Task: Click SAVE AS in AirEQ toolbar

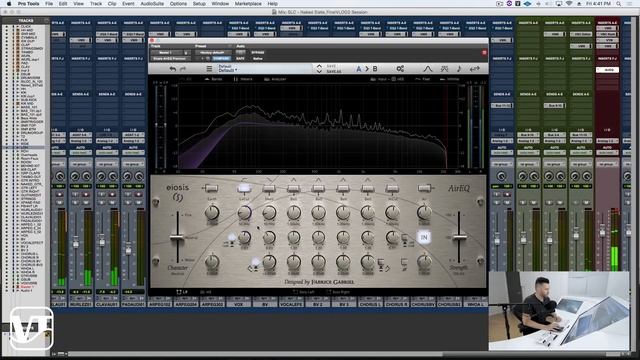Action: 334,71
